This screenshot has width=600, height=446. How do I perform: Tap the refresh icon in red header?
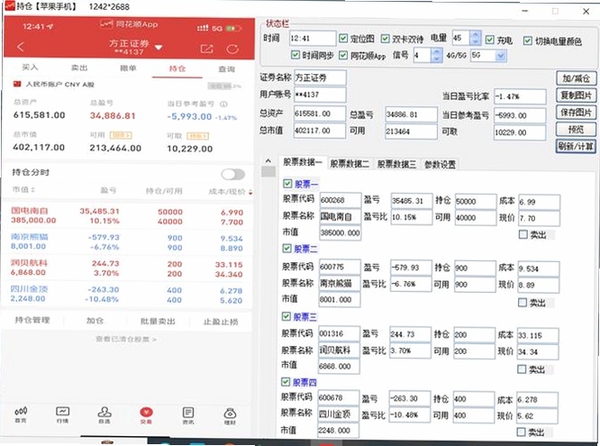coord(232,49)
